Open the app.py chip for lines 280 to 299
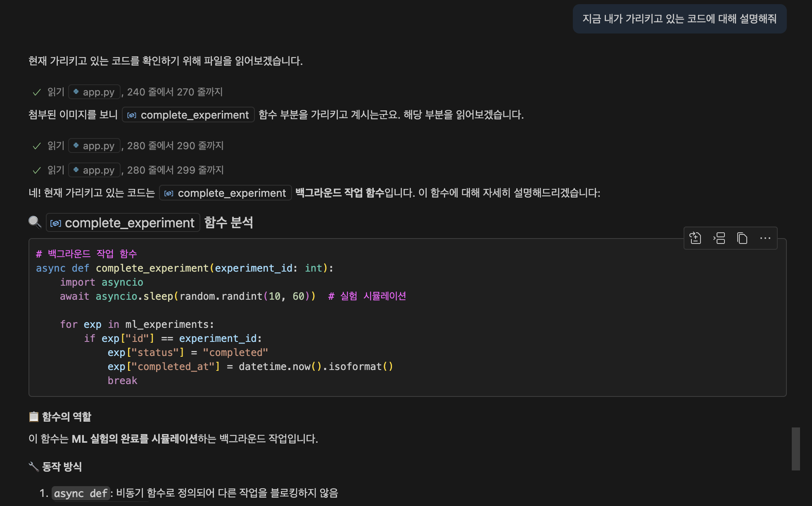The image size is (812, 506). pos(95,170)
